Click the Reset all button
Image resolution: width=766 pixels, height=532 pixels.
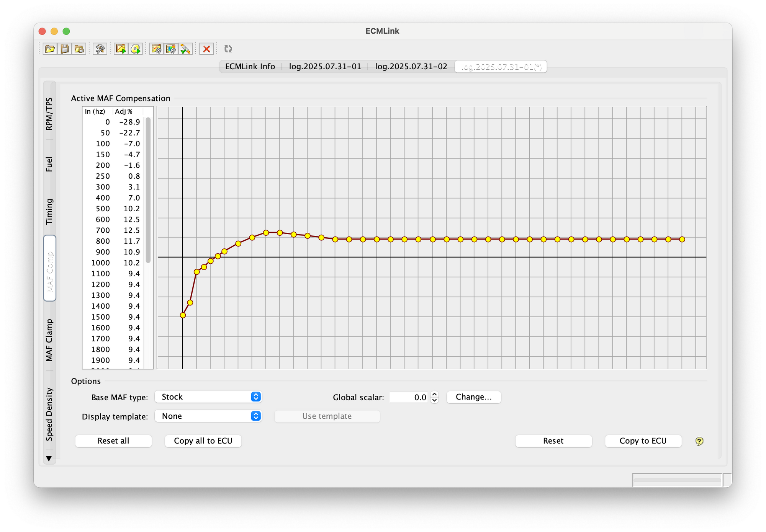click(x=113, y=441)
